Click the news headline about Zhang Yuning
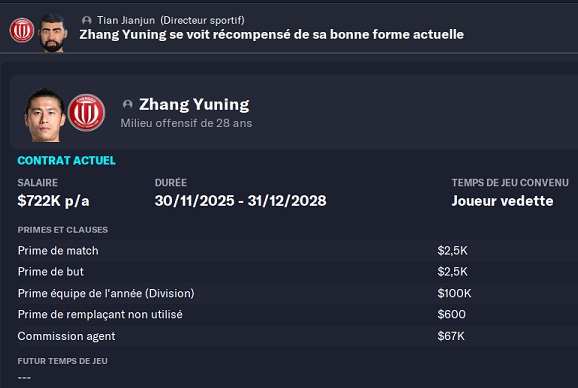Screen dimensions: 578x388 272,35
